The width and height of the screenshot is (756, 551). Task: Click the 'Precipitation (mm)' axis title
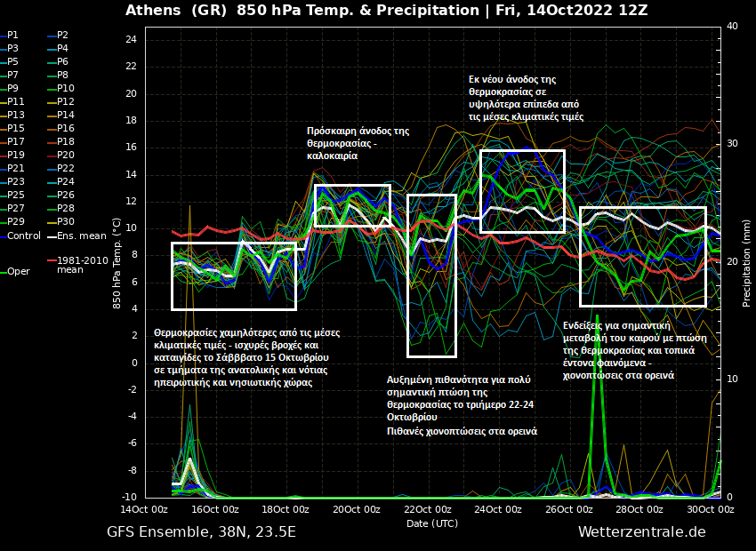click(x=746, y=263)
